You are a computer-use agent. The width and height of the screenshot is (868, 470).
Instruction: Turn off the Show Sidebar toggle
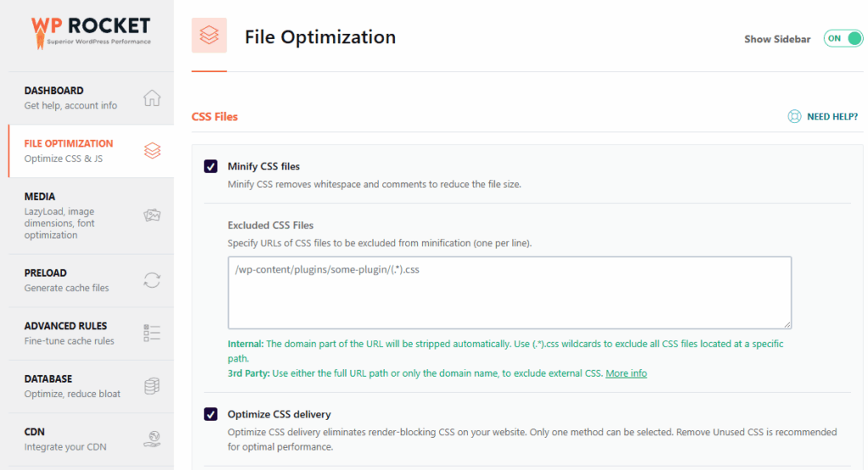843,39
